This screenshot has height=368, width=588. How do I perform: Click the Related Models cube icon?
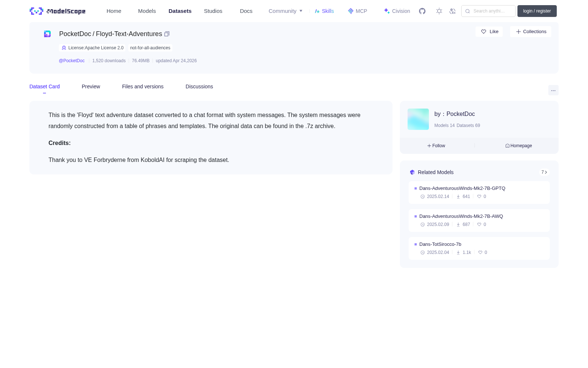[x=412, y=172]
